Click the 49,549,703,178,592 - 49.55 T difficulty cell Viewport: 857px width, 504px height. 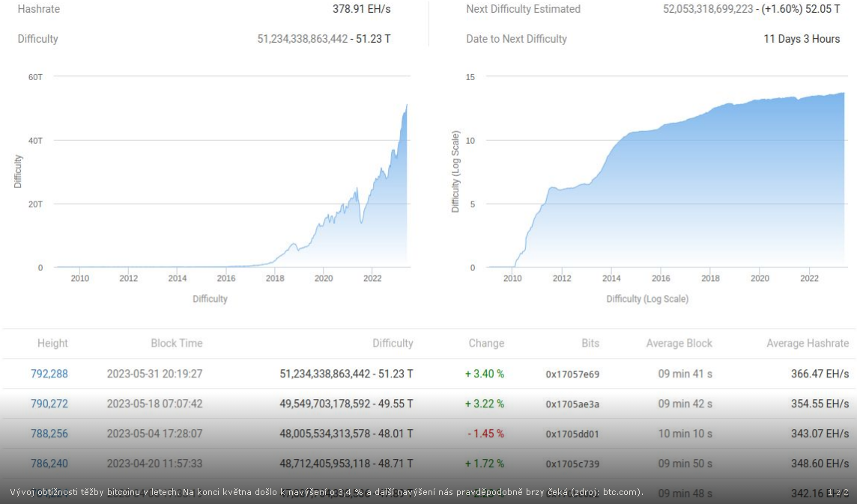point(346,404)
